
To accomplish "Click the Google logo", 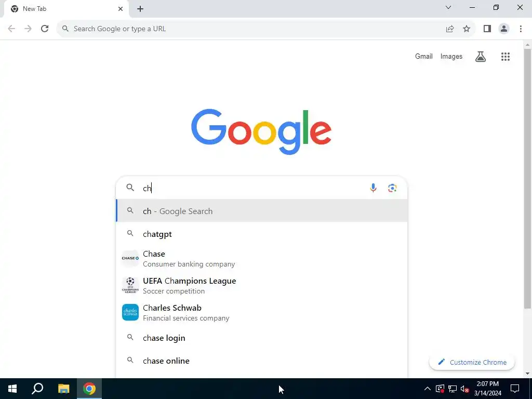I will 261,131.
